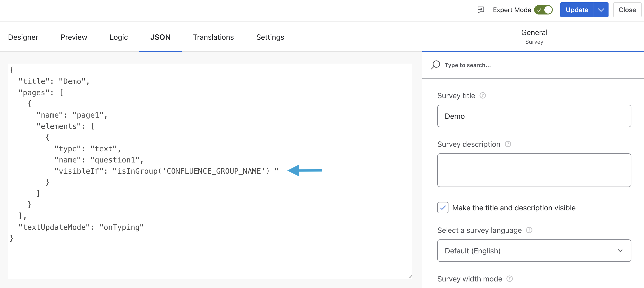The image size is (644, 288).
Task: Select the Settings tab
Action: (x=270, y=37)
